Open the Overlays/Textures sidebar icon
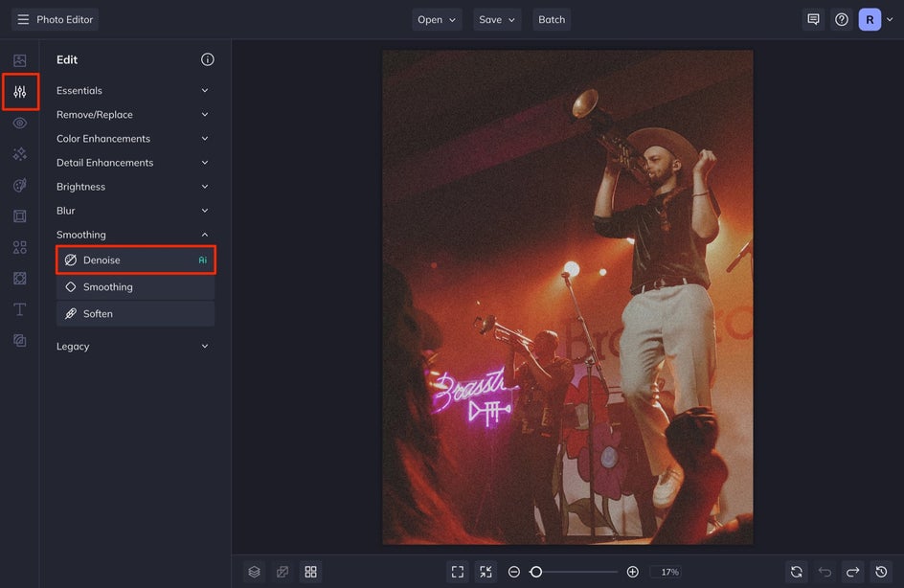Viewport: 904px width, 588px height. [19, 279]
